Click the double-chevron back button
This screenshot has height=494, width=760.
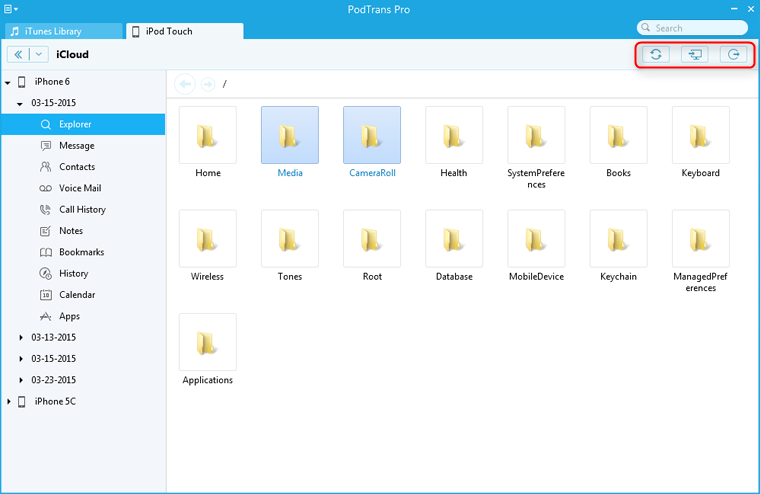click(18, 55)
